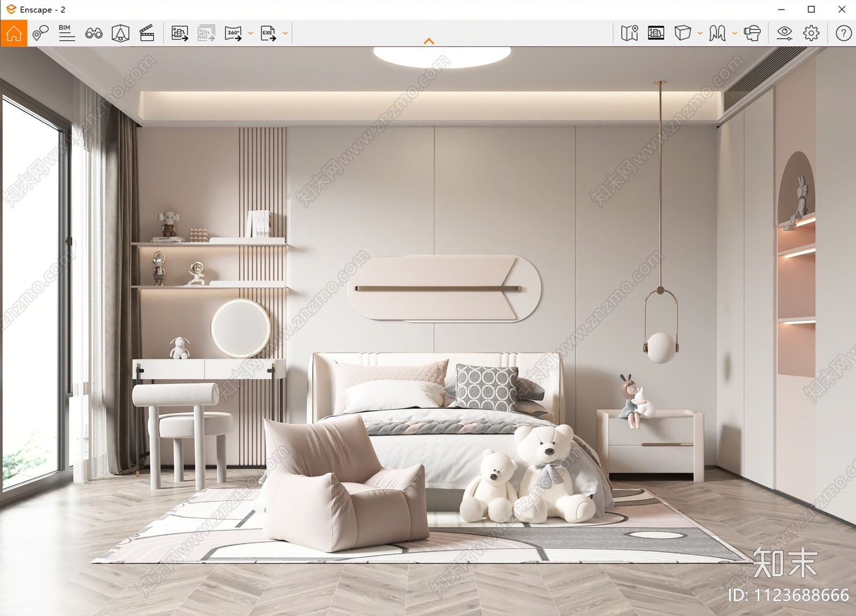Open view management binoculars icon
Viewport: 856px width, 616px height.
94,33
